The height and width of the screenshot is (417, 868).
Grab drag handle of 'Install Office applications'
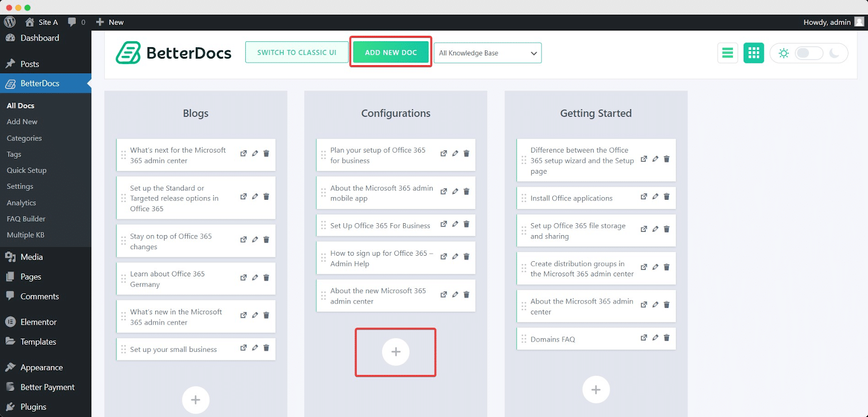coord(524,198)
